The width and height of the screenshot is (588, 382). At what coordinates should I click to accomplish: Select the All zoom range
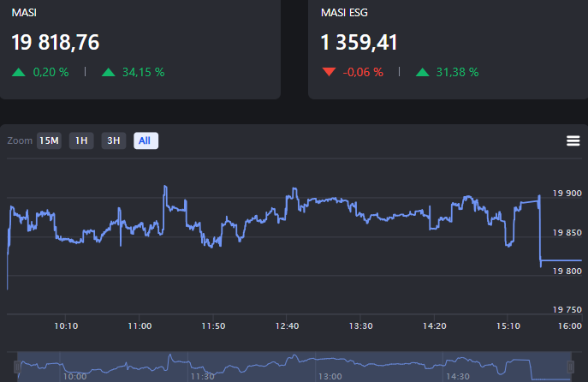pos(146,140)
